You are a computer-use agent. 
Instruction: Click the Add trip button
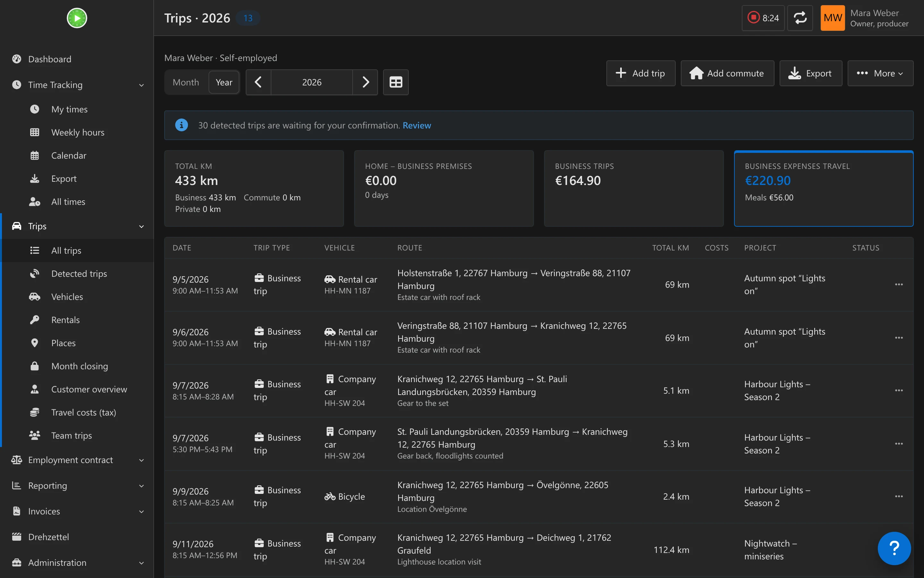point(641,74)
